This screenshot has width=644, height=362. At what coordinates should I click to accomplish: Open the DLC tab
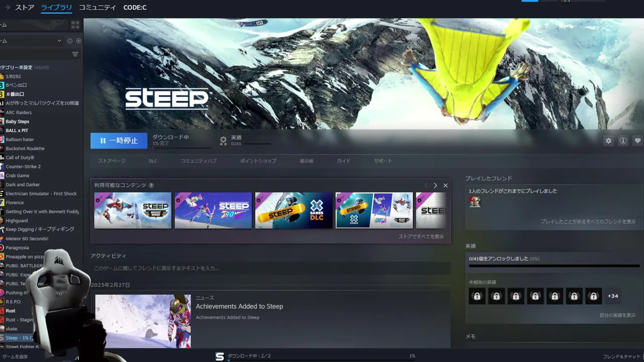[153, 161]
